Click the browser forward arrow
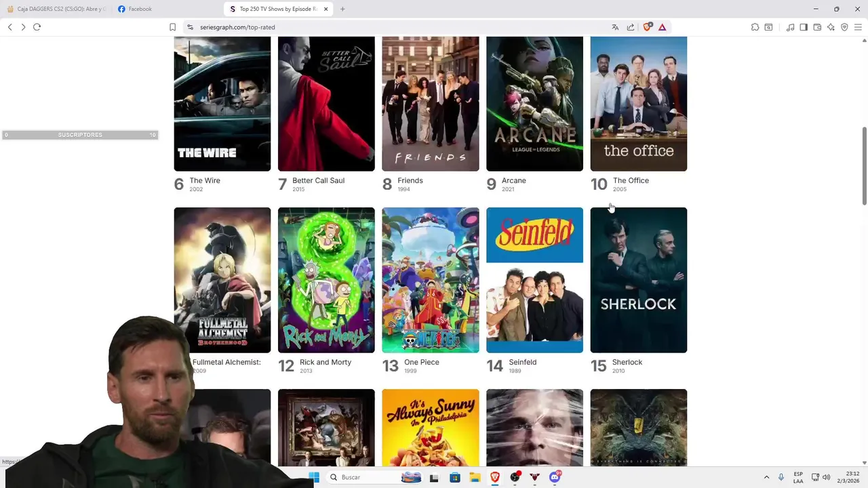The image size is (868, 488). [23, 27]
